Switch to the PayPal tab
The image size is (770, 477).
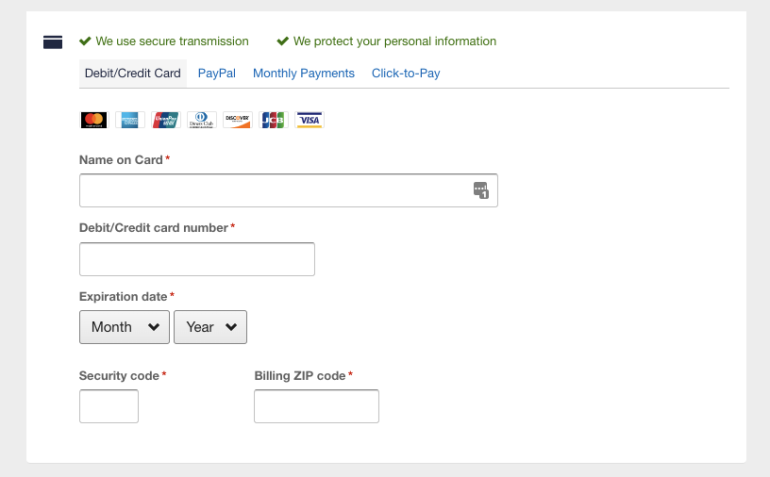tap(216, 73)
